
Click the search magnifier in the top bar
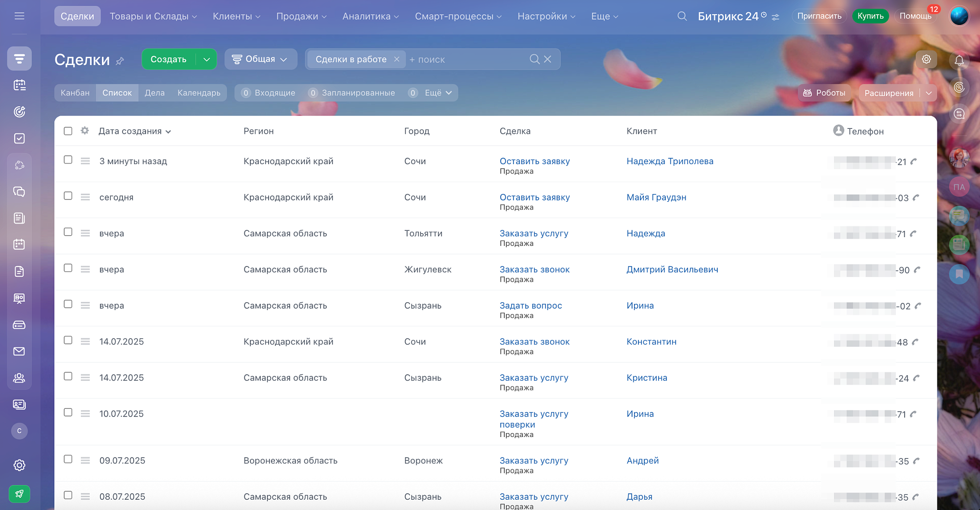click(682, 16)
